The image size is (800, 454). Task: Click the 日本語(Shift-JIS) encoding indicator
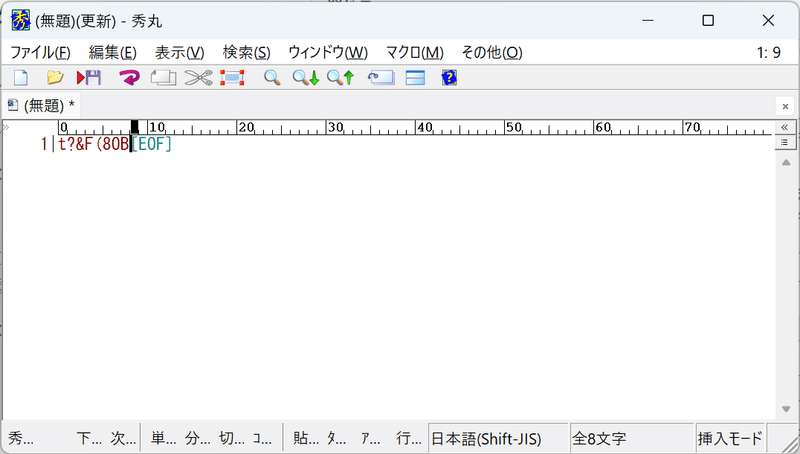(498, 438)
